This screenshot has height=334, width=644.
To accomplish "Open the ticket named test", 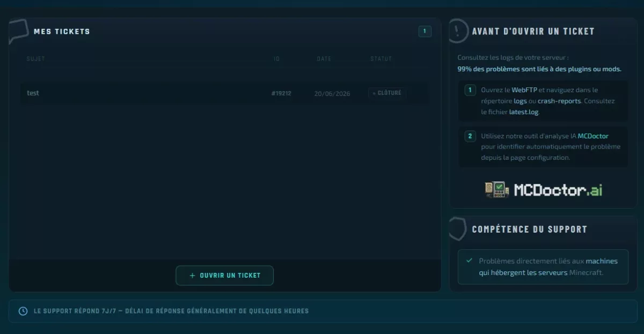I will point(224,93).
